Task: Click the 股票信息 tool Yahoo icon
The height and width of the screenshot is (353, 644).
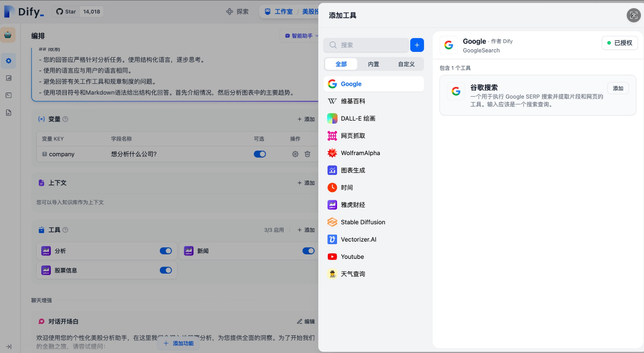Action: pyautogui.click(x=46, y=270)
